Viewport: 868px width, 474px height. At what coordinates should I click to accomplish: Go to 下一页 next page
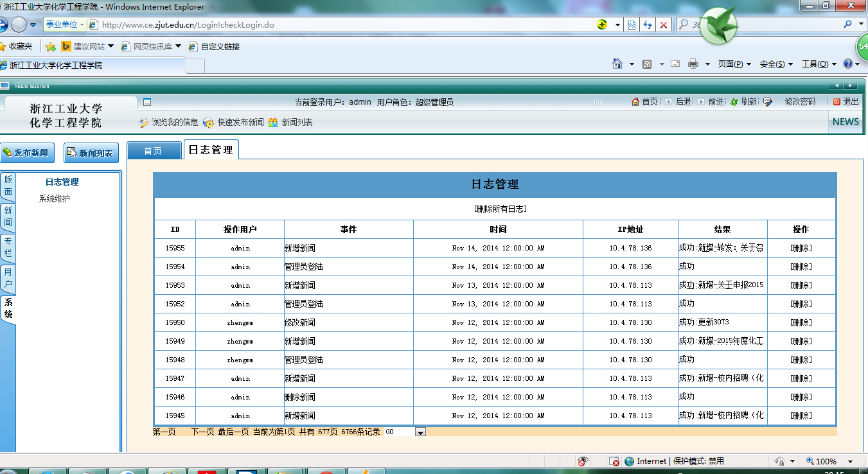click(x=202, y=432)
